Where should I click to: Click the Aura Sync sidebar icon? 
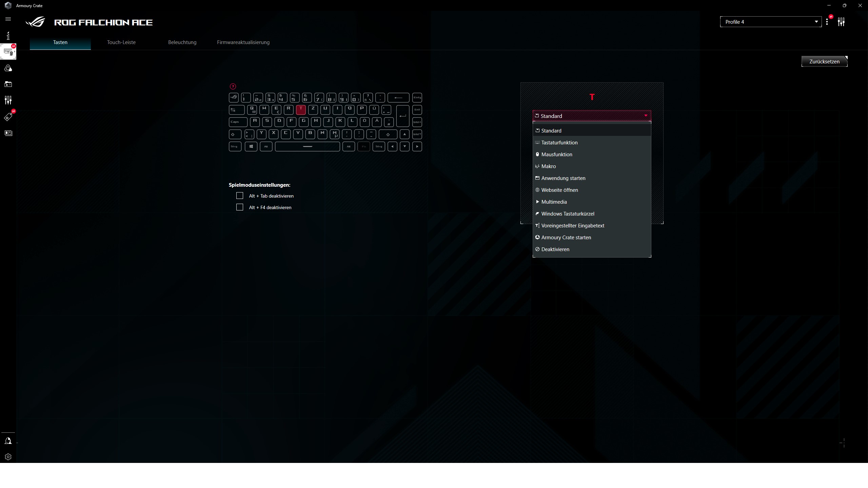8,68
